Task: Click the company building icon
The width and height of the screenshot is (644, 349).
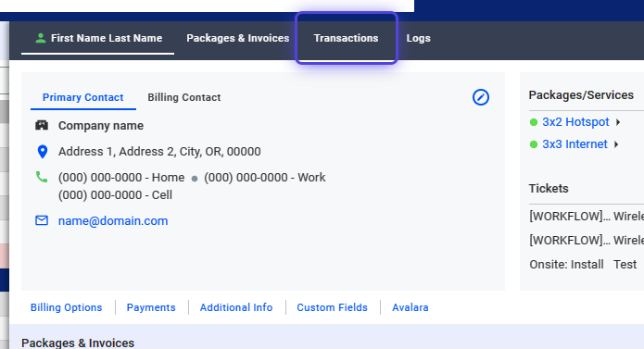Action: click(x=42, y=125)
